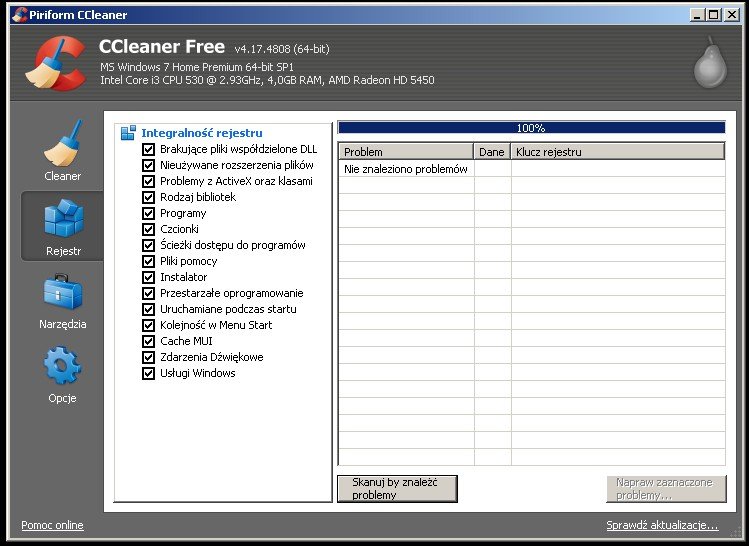The width and height of the screenshot is (749, 546).
Task: Toggle the Rodzaj bibliotek checkbox
Action: coord(149,197)
